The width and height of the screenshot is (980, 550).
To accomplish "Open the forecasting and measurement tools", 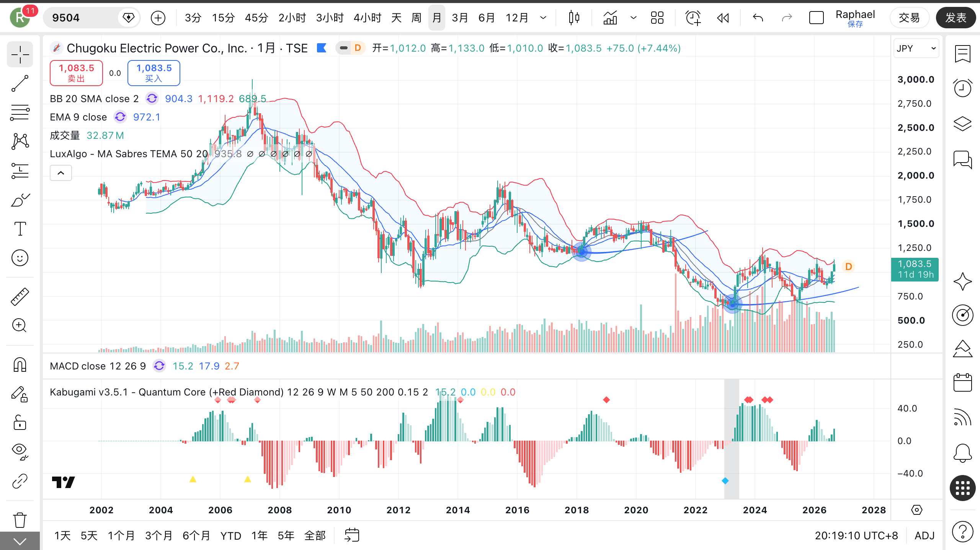I will click(x=20, y=171).
